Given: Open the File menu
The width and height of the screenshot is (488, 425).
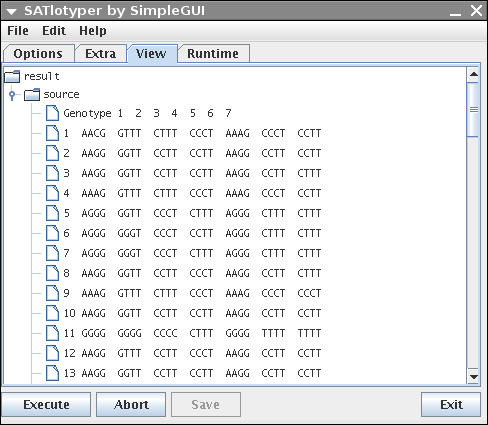Looking at the screenshot, I should (x=18, y=31).
